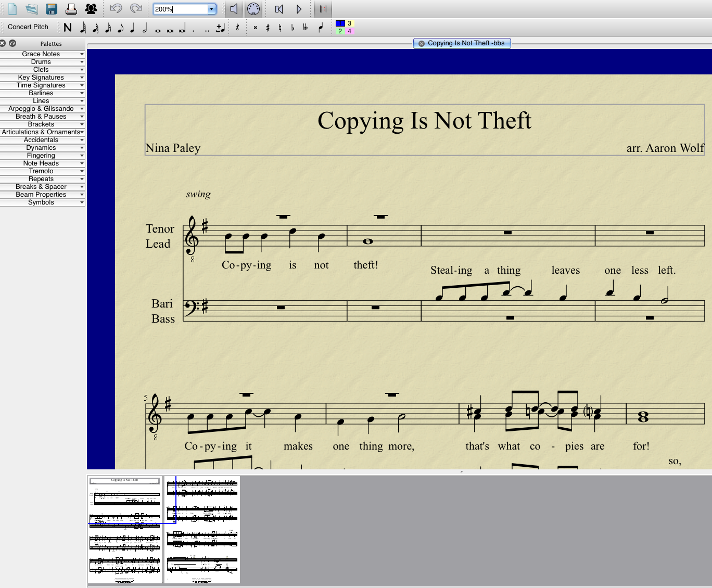712x588 pixels.
Task: Print the score using the printer icon
Action: (x=71, y=9)
